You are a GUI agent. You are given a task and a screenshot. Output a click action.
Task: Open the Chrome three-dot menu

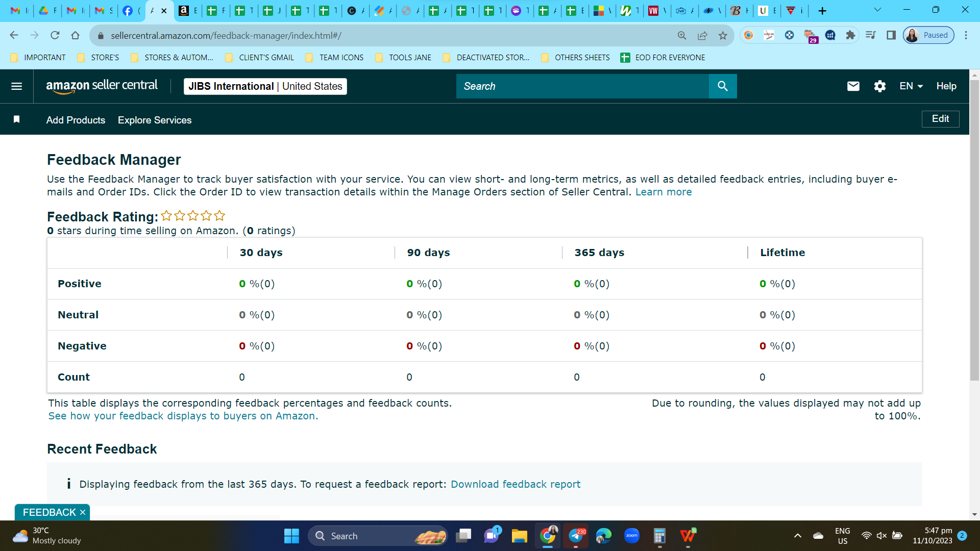click(966, 35)
